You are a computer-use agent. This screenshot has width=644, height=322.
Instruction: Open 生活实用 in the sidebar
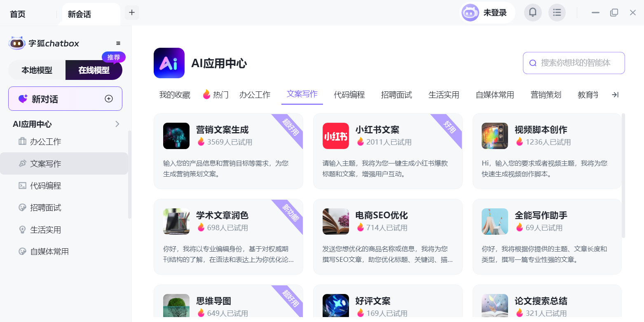(64, 230)
